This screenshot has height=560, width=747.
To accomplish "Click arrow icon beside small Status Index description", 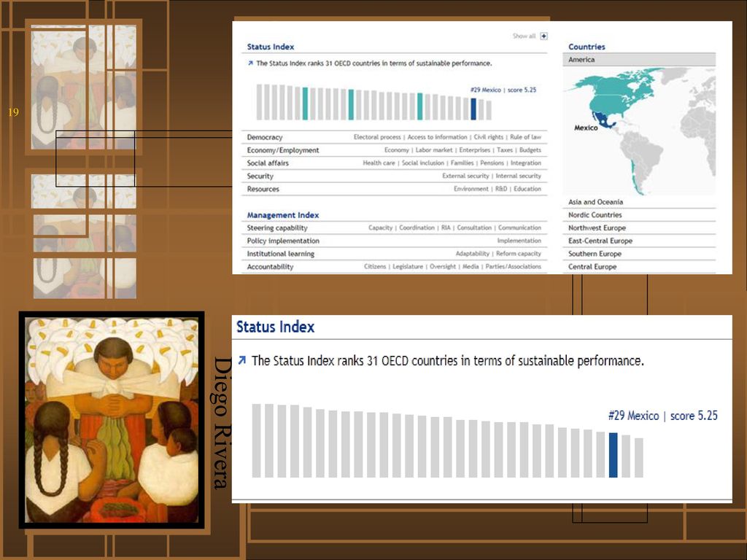I will (x=250, y=63).
